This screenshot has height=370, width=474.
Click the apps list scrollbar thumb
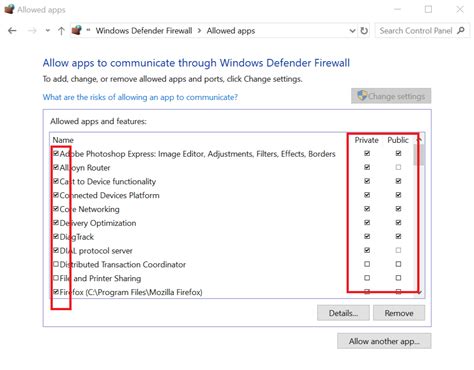point(419,155)
